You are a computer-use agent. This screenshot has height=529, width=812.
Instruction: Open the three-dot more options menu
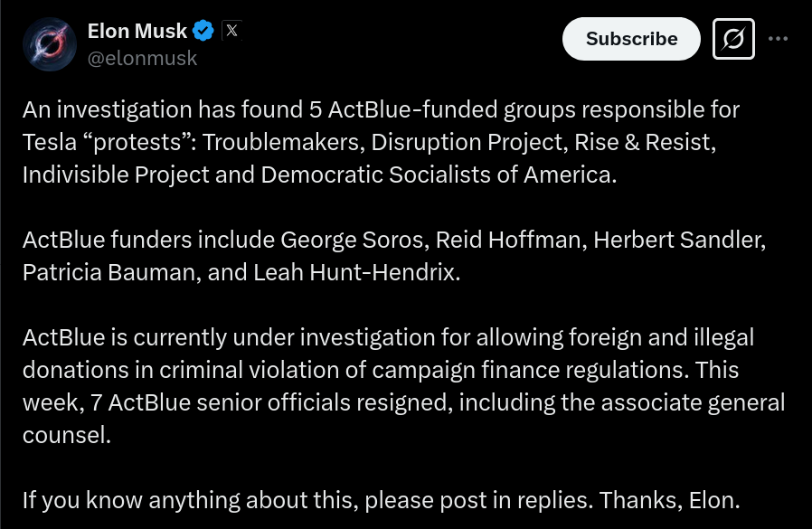(778, 39)
